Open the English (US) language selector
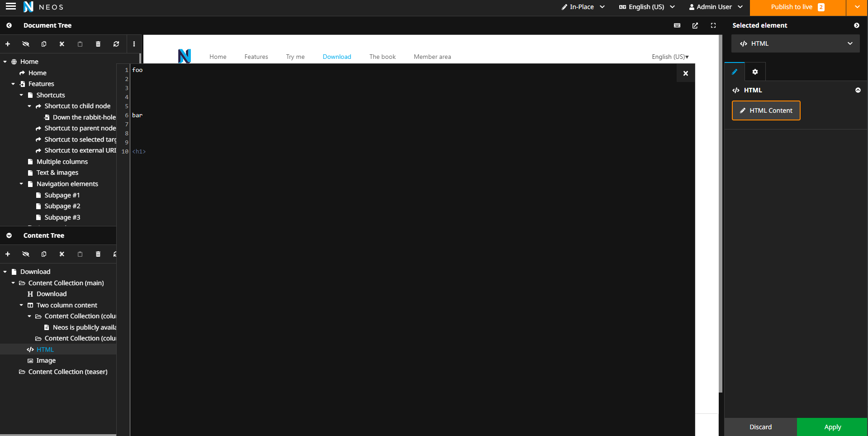This screenshot has height=436, width=868. (646, 7)
